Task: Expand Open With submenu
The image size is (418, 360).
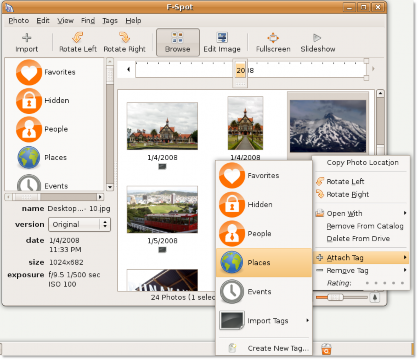Action: (361, 213)
